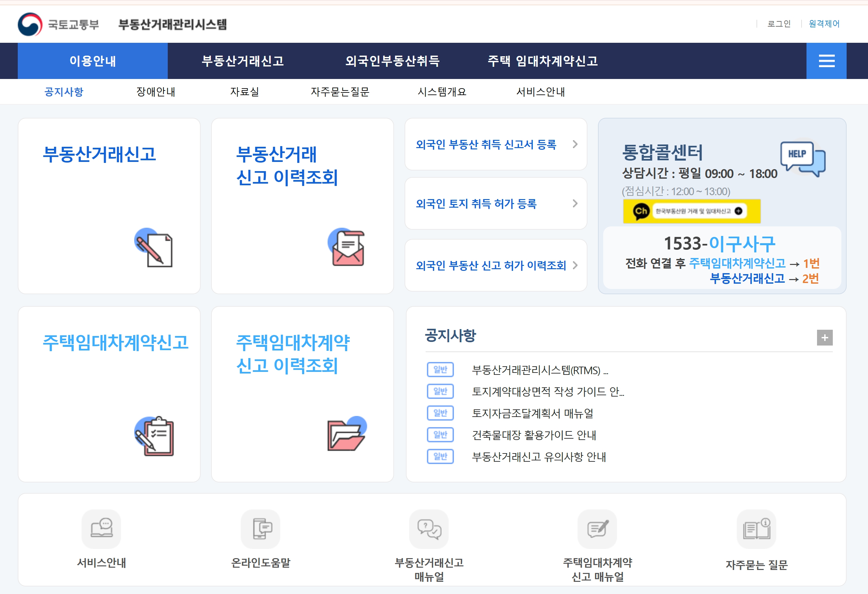Select the 서비스안내 submenu tab

coord(540,91)
